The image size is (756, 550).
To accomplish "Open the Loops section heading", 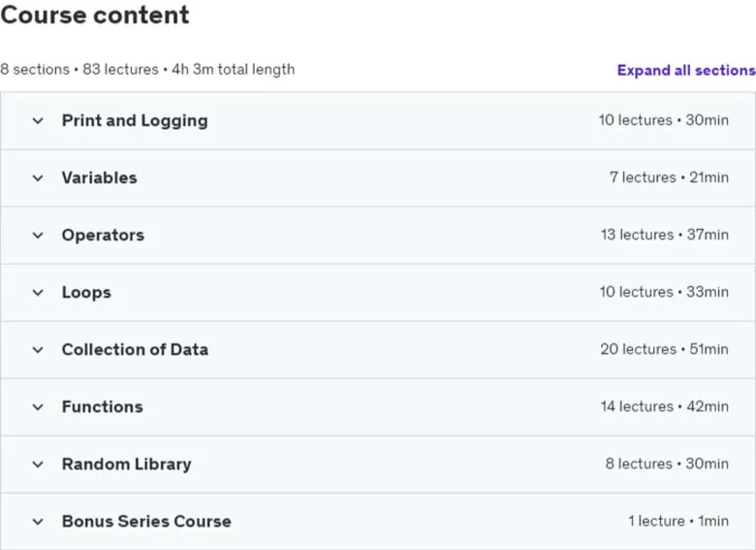I will [x=86, y=292].
